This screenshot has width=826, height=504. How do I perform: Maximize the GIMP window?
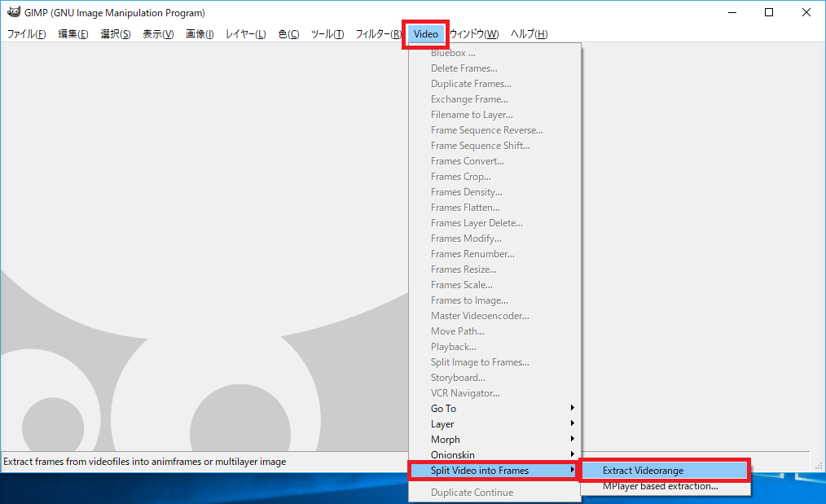(769, 13)
